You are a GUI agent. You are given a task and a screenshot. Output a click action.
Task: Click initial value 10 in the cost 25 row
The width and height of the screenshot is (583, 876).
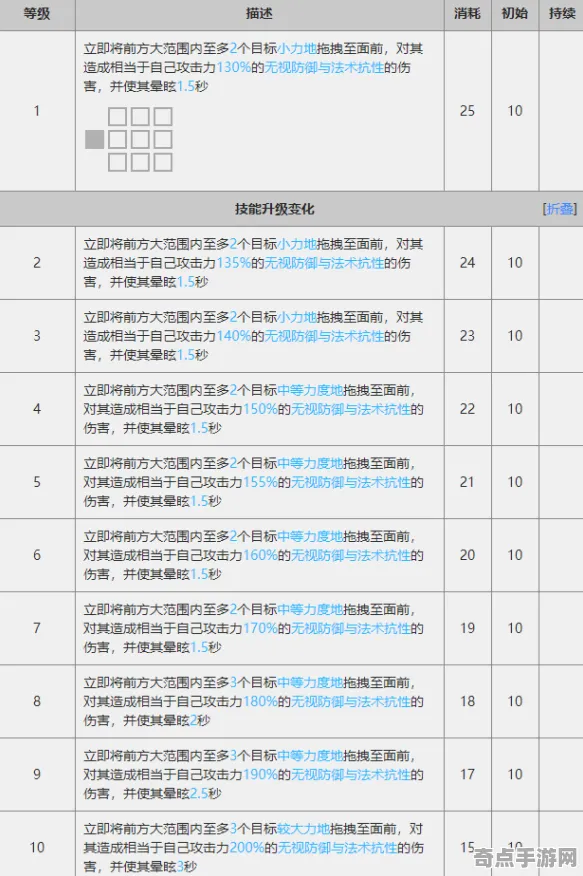[x=514, y=111]
